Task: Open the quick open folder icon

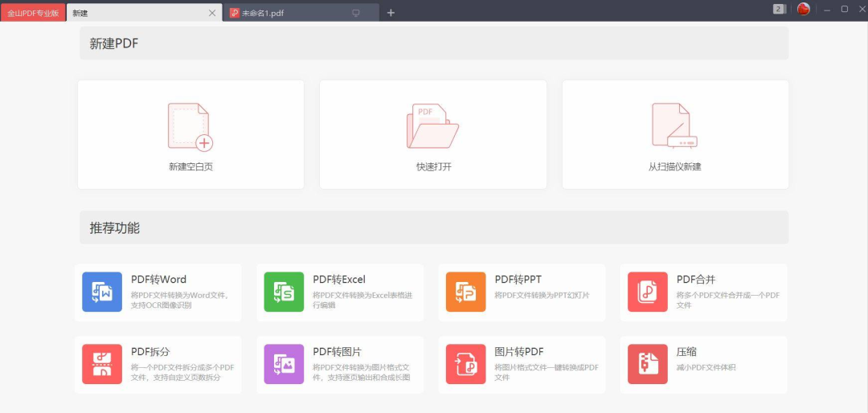Action: click(x=433, y=126)
